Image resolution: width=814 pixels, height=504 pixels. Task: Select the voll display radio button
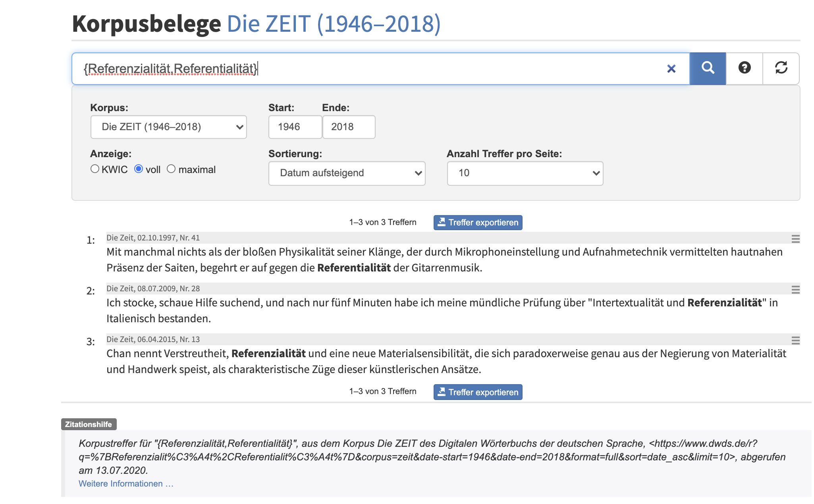139,169
